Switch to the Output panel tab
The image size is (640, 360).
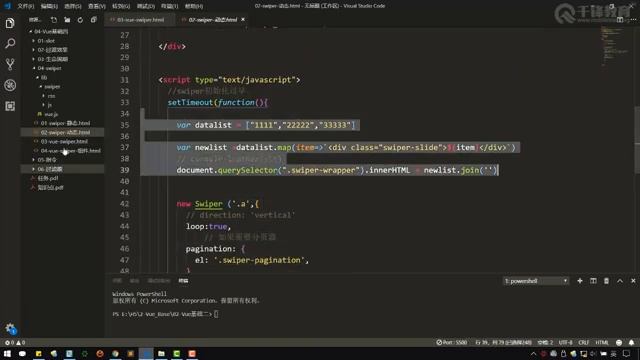click(x=134, y=281)
